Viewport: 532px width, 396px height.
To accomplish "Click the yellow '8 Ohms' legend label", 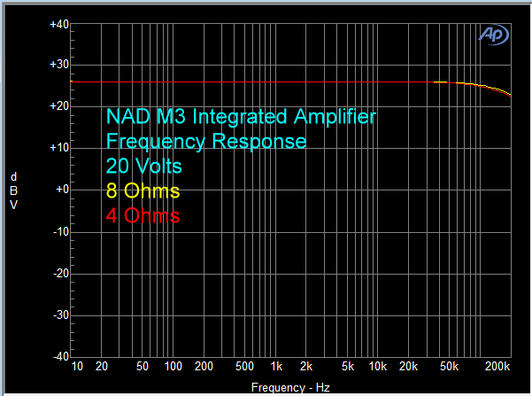I will (x=143, y=191).
